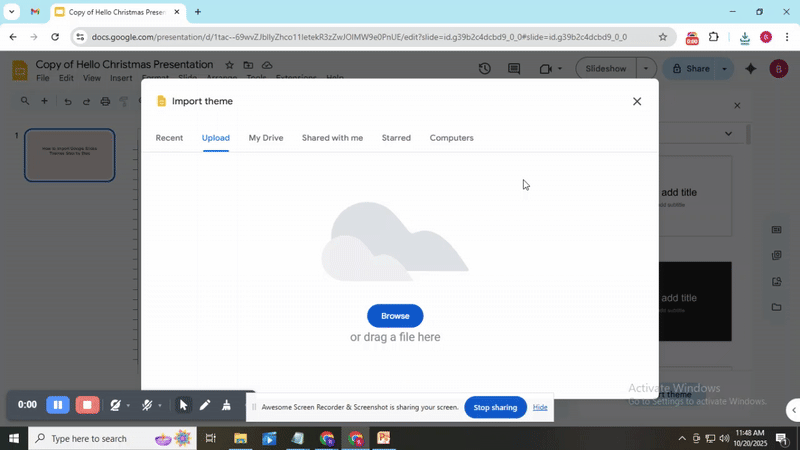Switch to the My Drive tab
This screenshot has width=800, height=450.
[266, 138]
